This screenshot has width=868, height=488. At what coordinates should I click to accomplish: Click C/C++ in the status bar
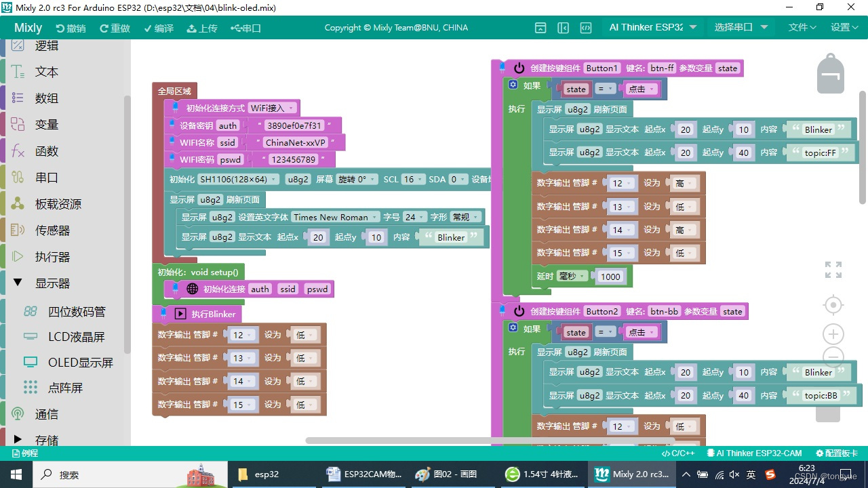678,453
